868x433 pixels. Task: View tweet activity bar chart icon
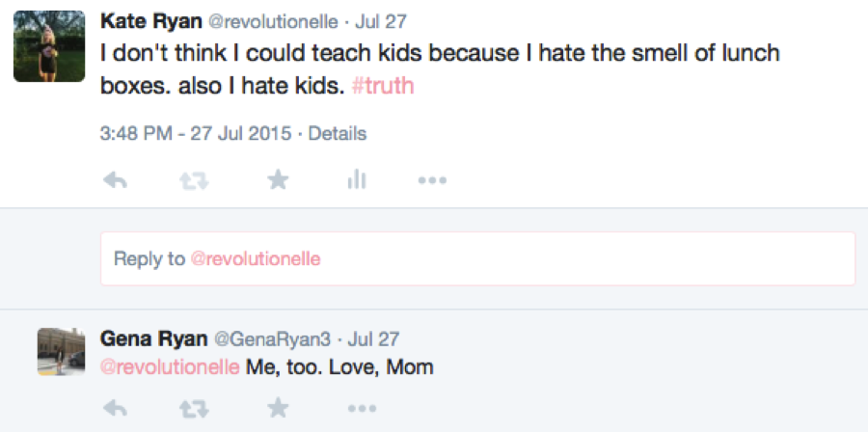357,179
